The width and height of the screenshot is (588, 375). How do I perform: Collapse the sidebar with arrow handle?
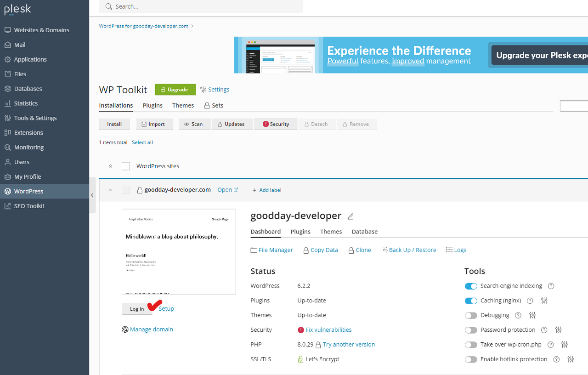click(92, 195)
